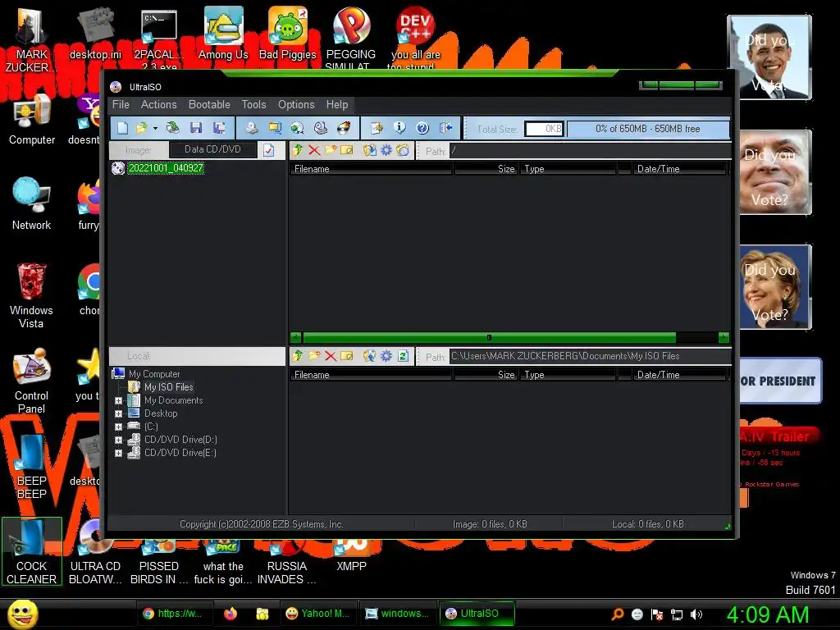This screenshot has height=630, width=840.
Task: Click the Up arrow icon in Local pane toolbar
Action: click(297, 356)
